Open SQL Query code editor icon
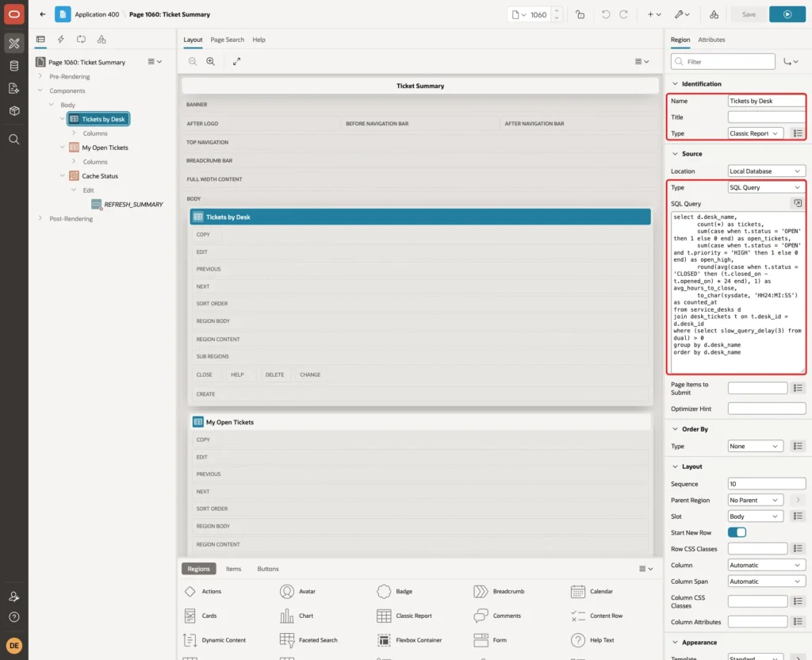812x660 pixels. coord(798,204)
